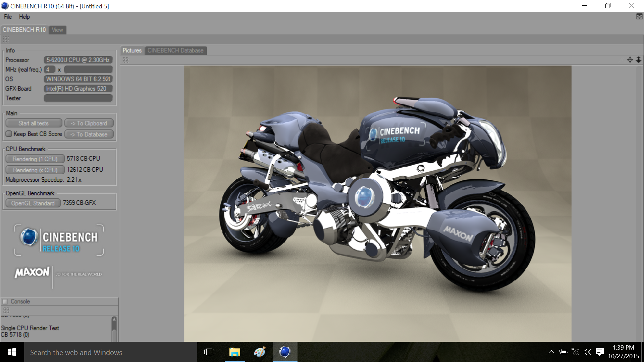The width and height of the screenshot is (644, 362).
Task: Open the Help menu
Action: [x=24, y=17]
